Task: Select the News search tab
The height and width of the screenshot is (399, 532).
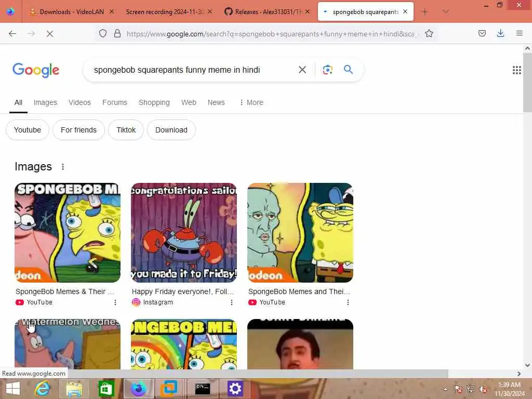Action: click(216, 102)
